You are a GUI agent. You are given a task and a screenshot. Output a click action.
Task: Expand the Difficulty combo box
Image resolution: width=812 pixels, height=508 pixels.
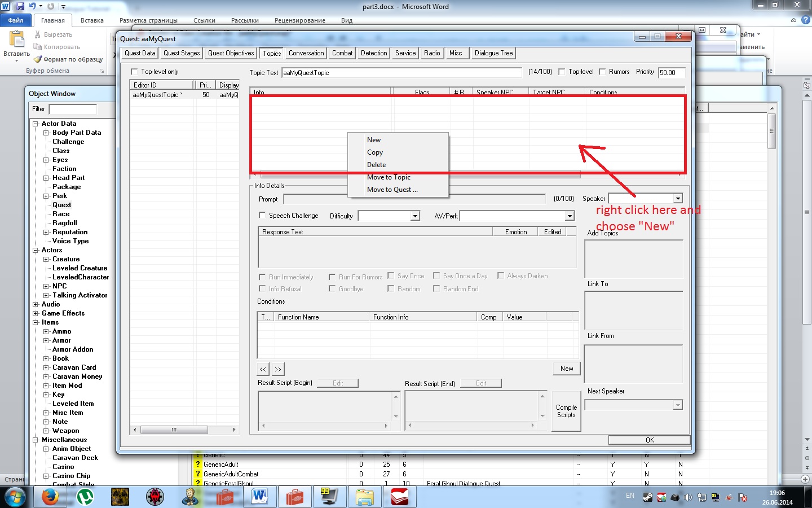(415, 216)
